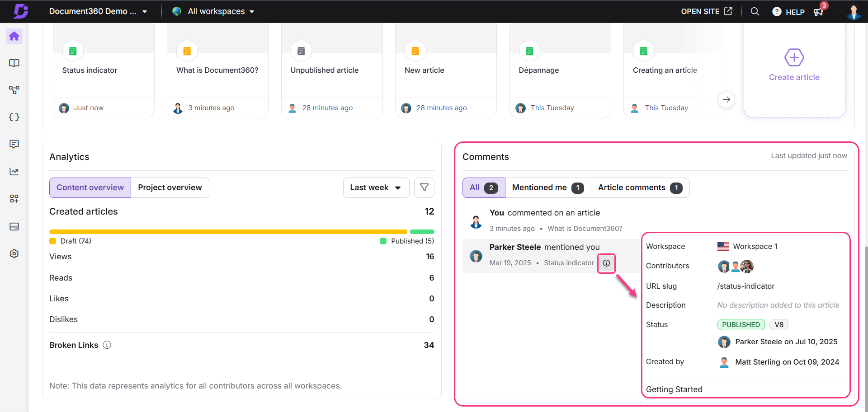868x412 pixels.
Task: Click the Getting Started category text
Action: click(674, 389)
